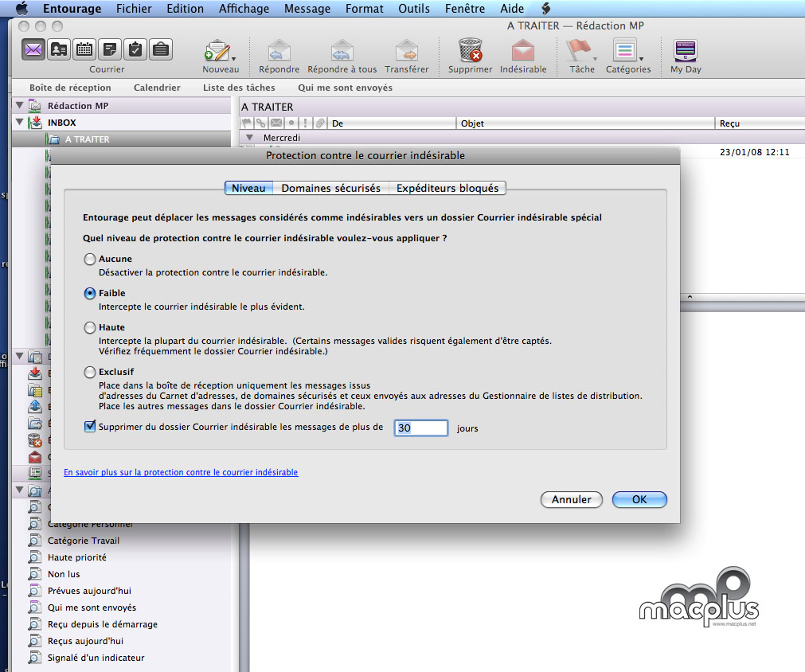Open the Tâche dropdown arrow
Viewport: 805px width, 672px height.
pos(595,59)
